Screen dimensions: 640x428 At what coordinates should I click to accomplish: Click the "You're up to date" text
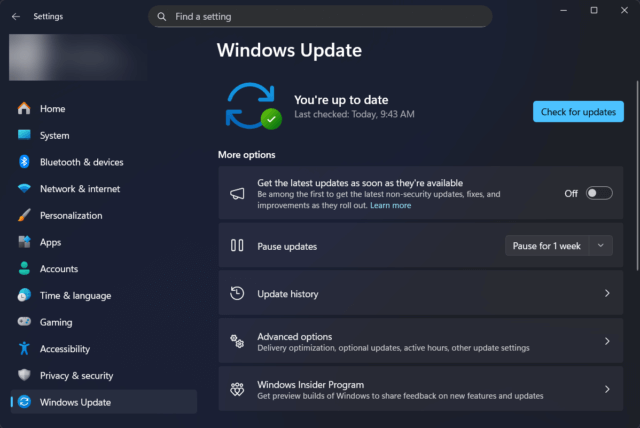(x=341, y=100)
